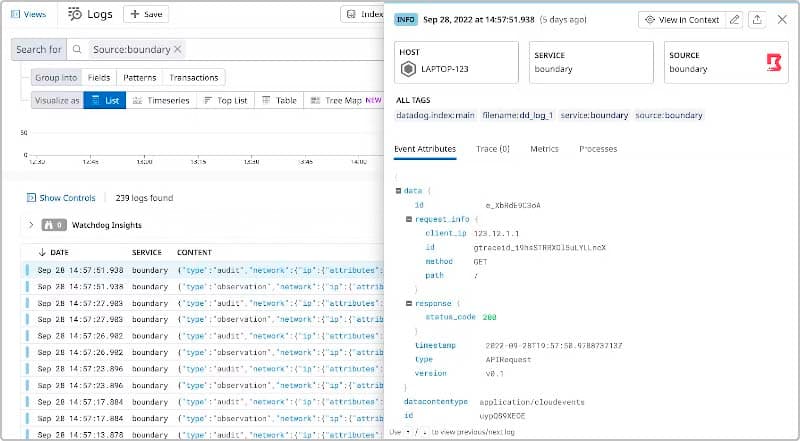Viewport: 800px width, 441px height.
Task: Click the share/export icon in log panel
Action: [x=758, y=19]
